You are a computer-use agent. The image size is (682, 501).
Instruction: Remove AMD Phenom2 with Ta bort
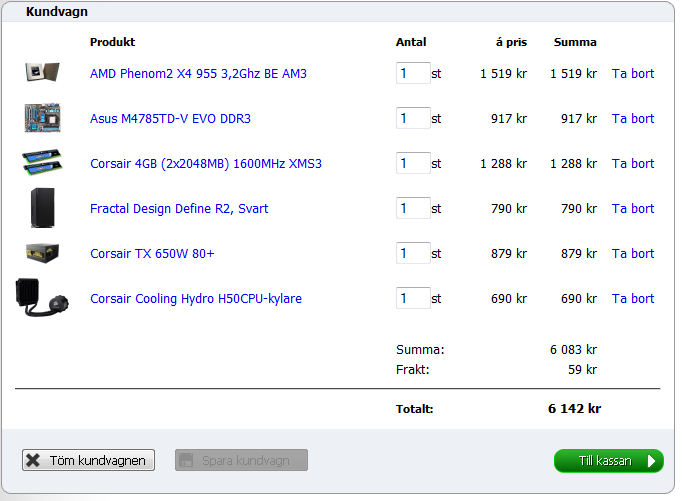(632, 73)
